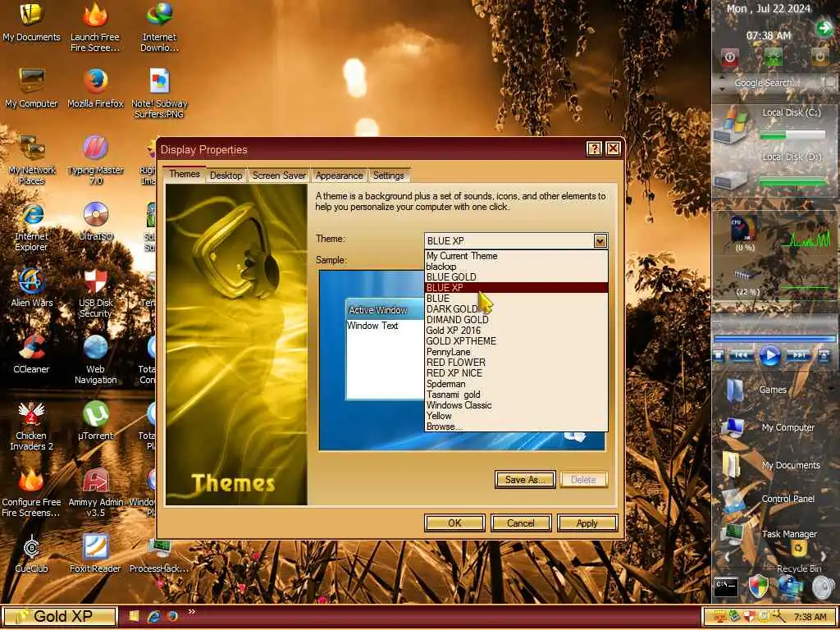Choose Browse... in theme list
The image size is (840, 630).
517,427
